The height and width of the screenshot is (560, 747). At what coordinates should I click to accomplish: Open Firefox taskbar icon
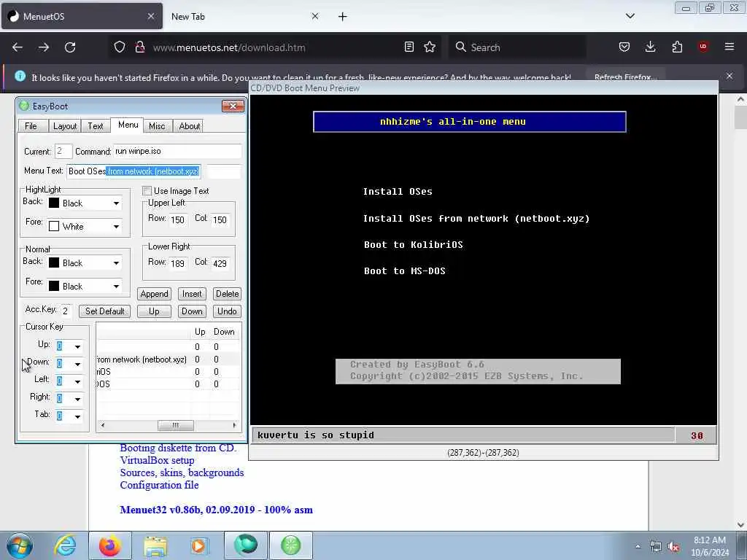pyautogui.click(x=110, y=545)
